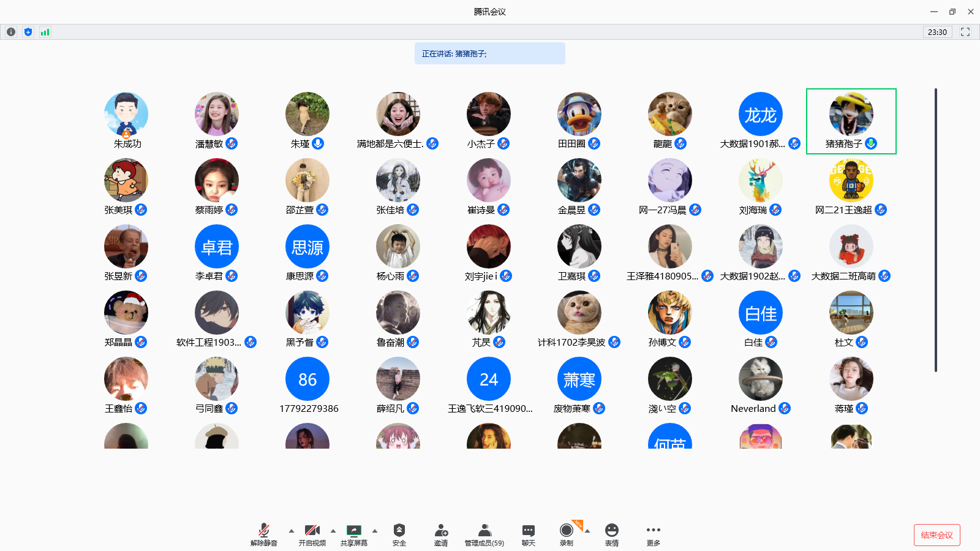This screenshot has width=980, height=551.
Task: Select the 猪猪孢子 participant tile
Action: coord(851,121)
